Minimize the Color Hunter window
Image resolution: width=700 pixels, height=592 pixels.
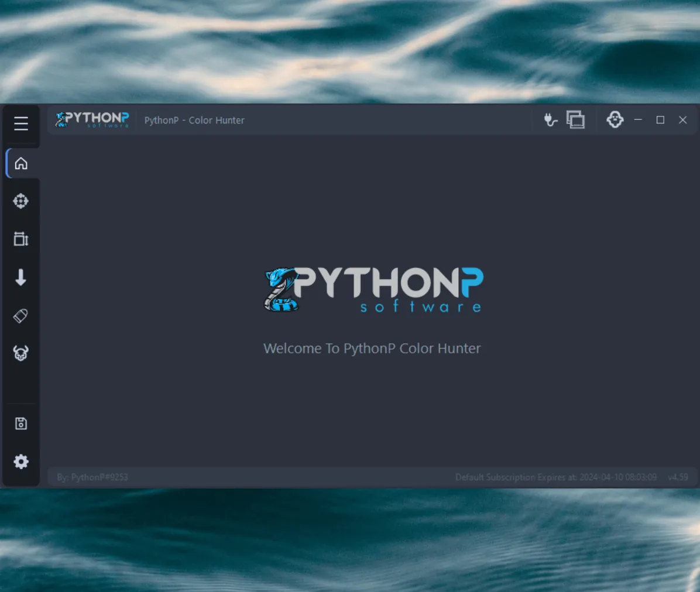click(x=638, y=119)
